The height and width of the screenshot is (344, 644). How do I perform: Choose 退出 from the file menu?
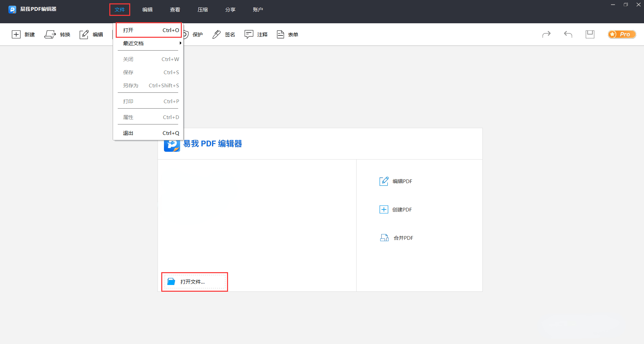coord(149,133)
